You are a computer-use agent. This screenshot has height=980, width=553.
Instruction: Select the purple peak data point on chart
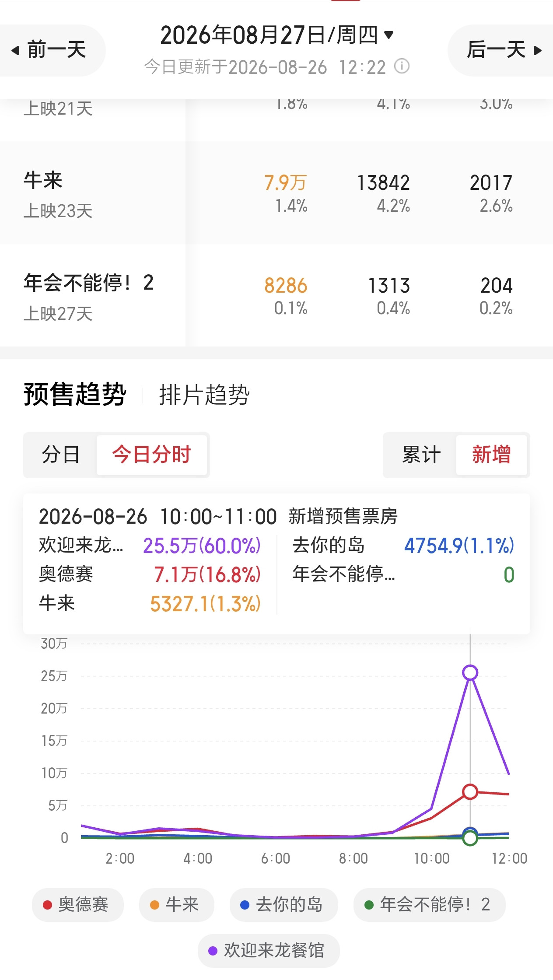click(470, 672)
